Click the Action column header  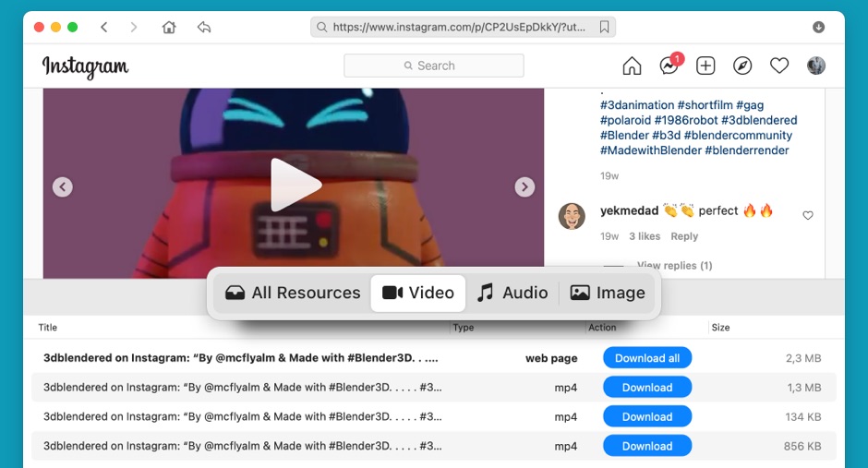click(x=602, y=328)
